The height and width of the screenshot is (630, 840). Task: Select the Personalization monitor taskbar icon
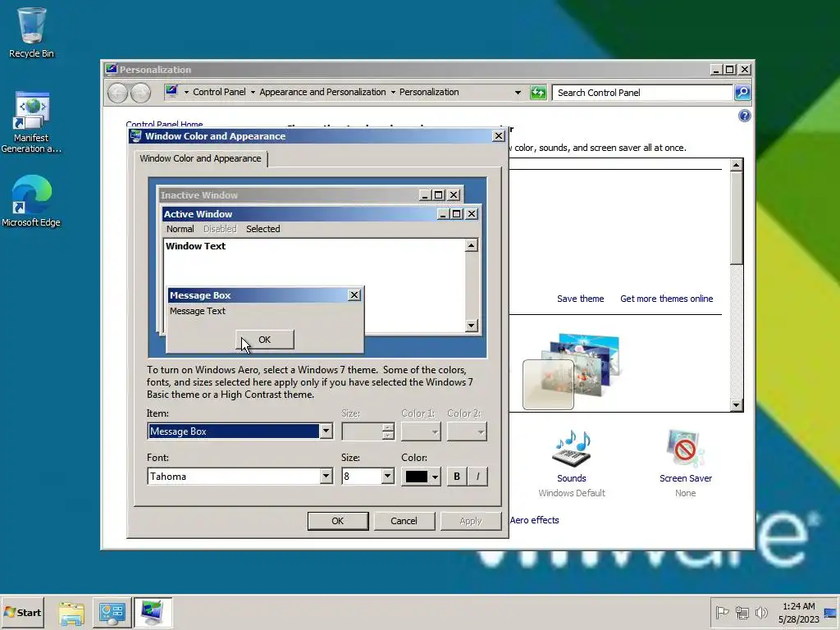(x=152, y=613)
